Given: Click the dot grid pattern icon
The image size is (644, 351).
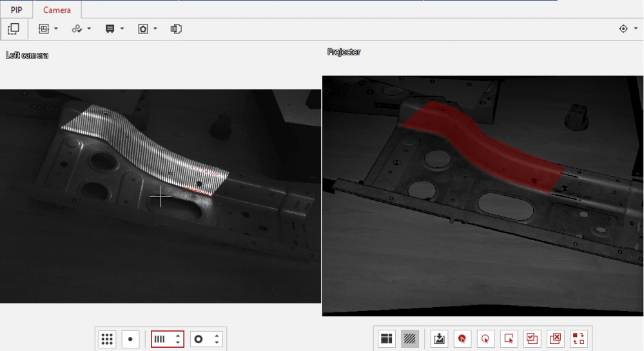Looking at the screenshot, I should [108, 339].
